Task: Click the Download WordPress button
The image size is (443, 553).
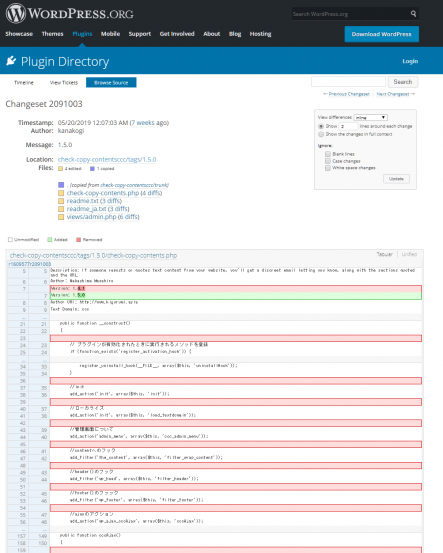Action: pos(382,34)
